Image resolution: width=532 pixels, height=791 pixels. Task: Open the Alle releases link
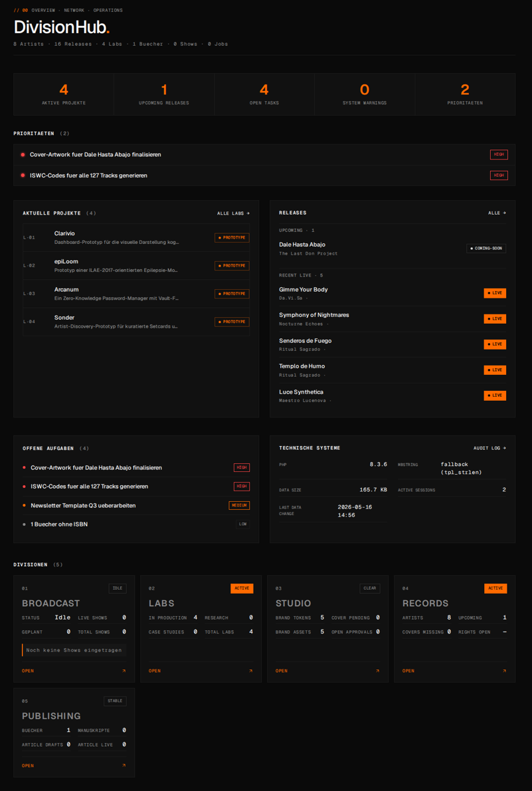pos(497,213)
